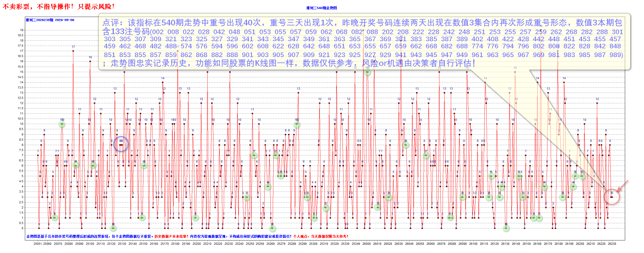
Task: Click x-axis issue label 25349
Action: 356,244
